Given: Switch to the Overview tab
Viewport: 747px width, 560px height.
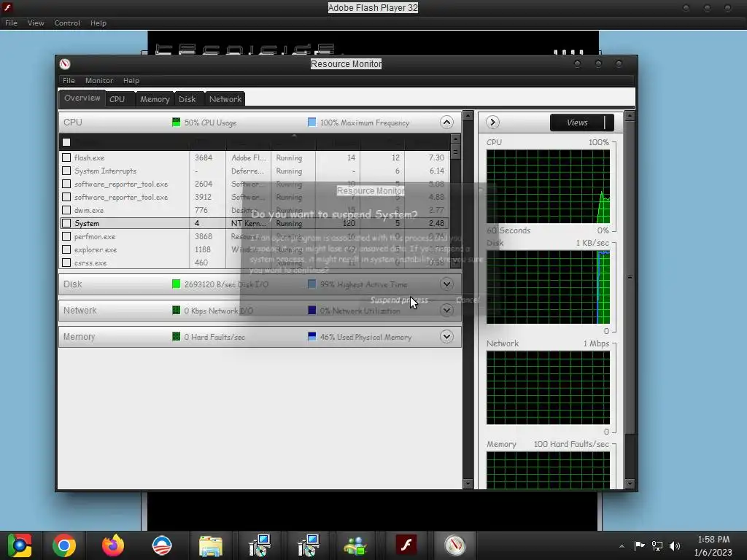Looking at the screenshot, I should pyautogui.click(x=82, y=98).
